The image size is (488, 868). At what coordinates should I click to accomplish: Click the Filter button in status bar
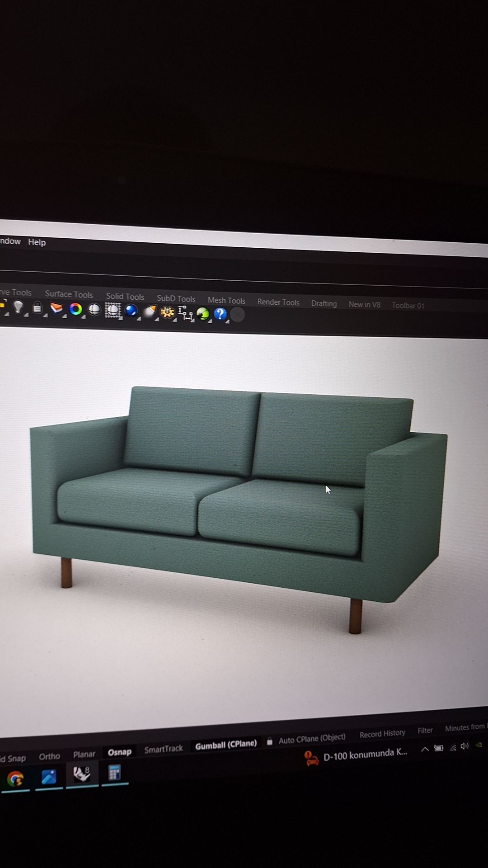click(x=425, y=730)
